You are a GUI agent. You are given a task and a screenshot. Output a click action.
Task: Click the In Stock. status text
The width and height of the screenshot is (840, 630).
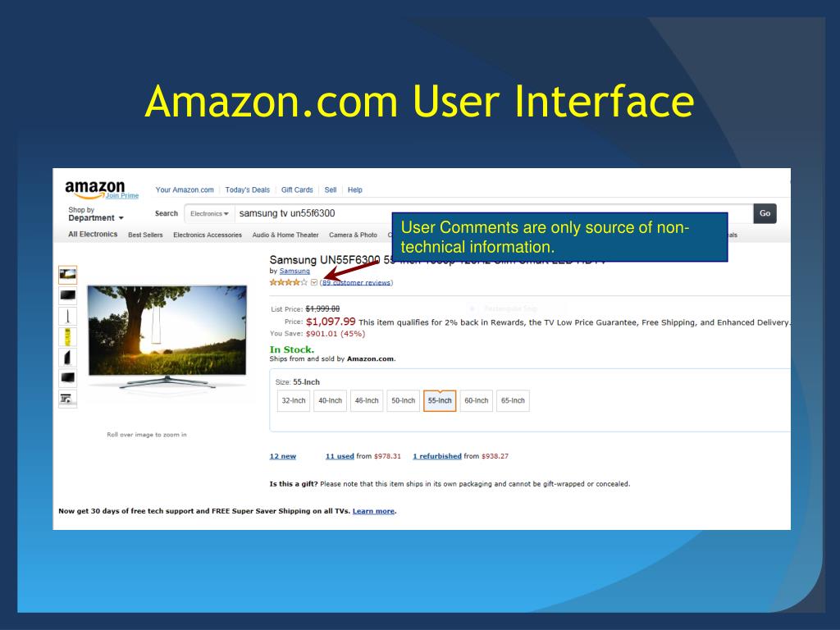292,349
